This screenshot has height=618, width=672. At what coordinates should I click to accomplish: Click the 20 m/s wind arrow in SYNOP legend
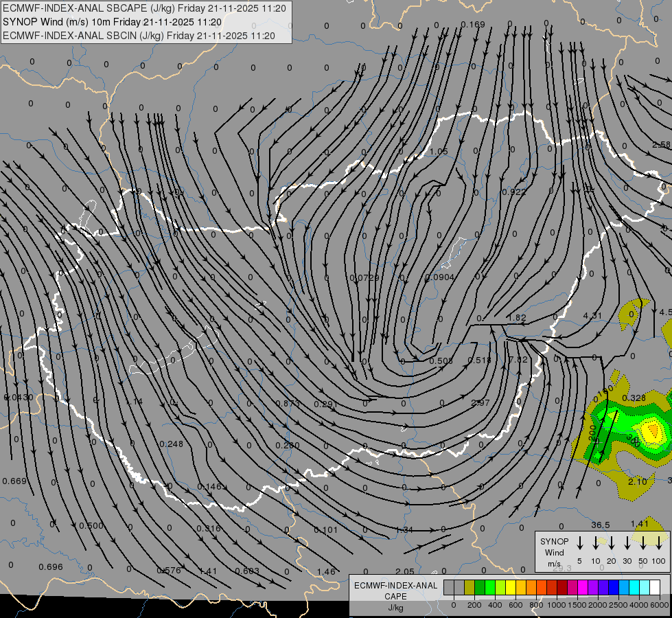[612, 542]
